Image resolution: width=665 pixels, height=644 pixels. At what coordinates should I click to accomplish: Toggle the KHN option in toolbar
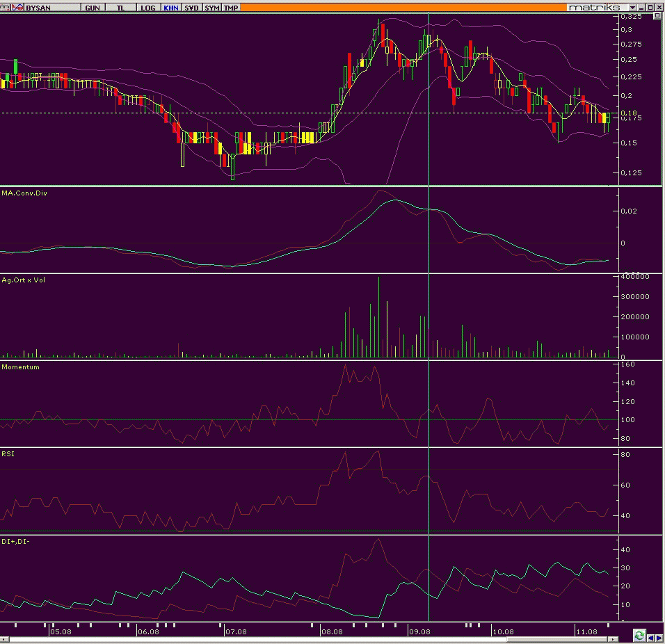point(171,8)
